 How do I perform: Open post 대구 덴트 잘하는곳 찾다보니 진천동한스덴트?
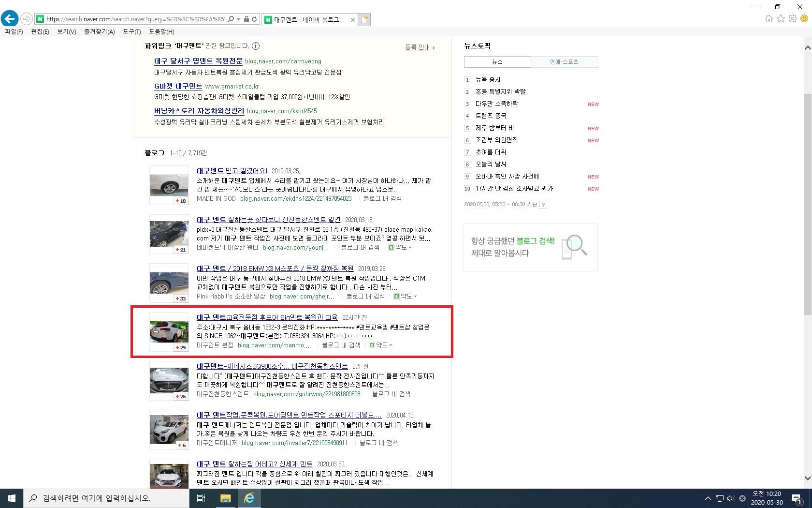[268, 220]
